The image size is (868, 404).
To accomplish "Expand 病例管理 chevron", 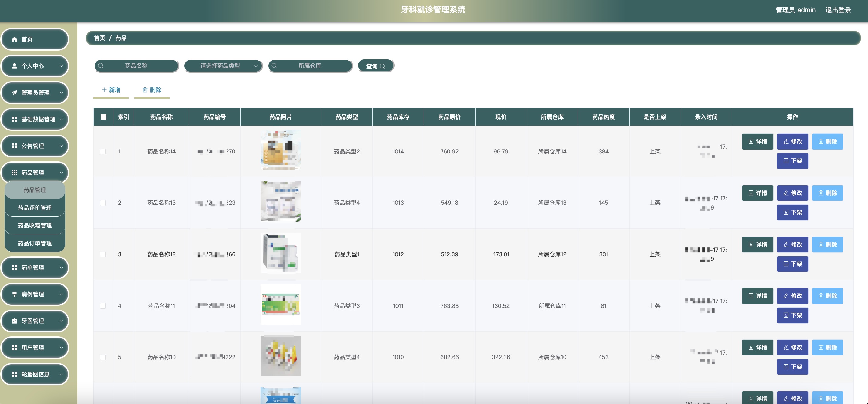I will pos(61,294).
